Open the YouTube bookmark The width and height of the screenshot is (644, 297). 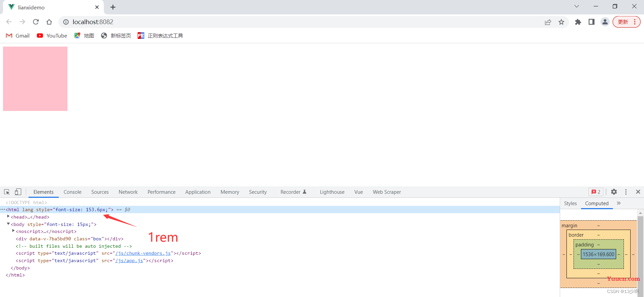tap(52, 36)
